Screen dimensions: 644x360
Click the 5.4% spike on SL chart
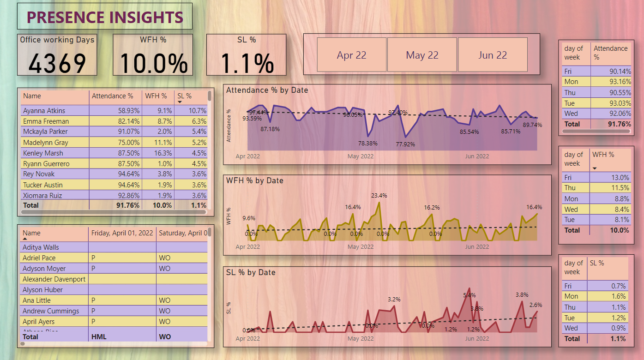(x=469, y=288)
